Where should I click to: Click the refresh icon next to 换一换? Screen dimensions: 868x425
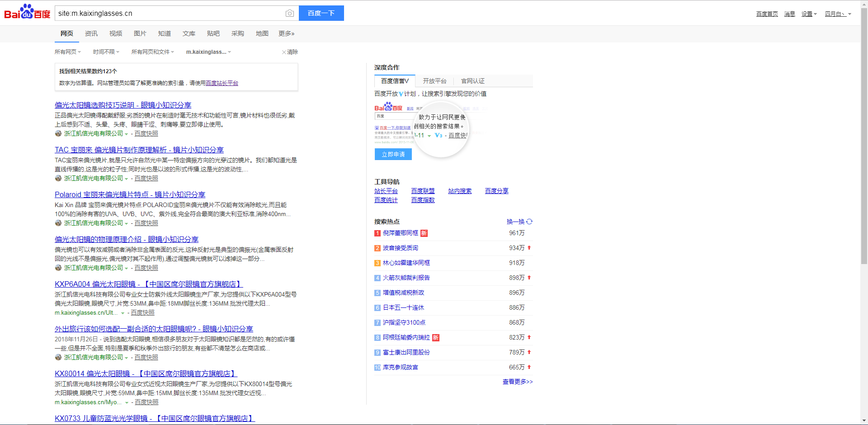(x=529, y=222)
